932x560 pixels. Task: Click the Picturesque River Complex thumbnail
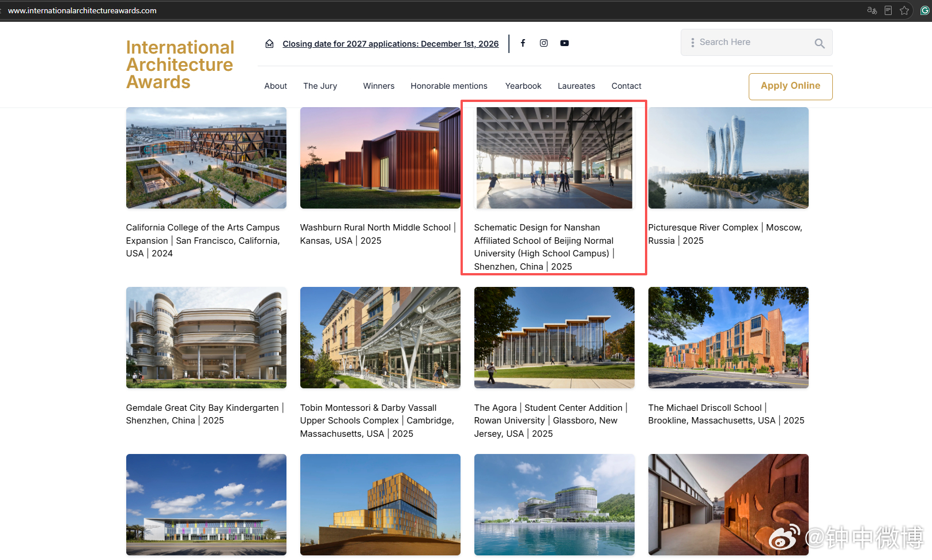click(729, 158)
